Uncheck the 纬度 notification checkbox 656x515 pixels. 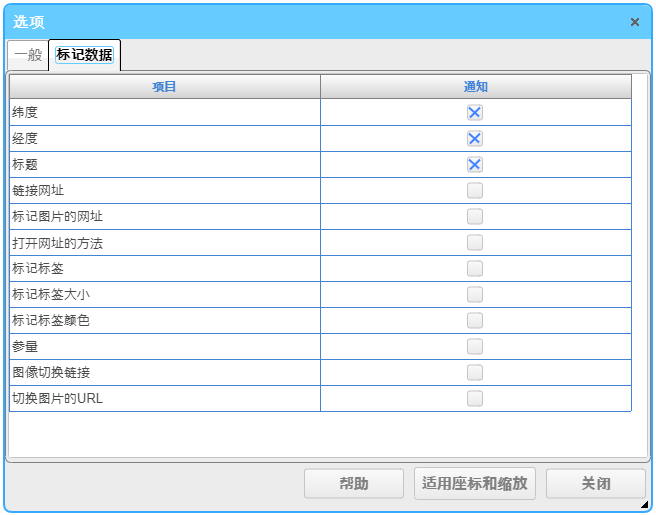475,113
